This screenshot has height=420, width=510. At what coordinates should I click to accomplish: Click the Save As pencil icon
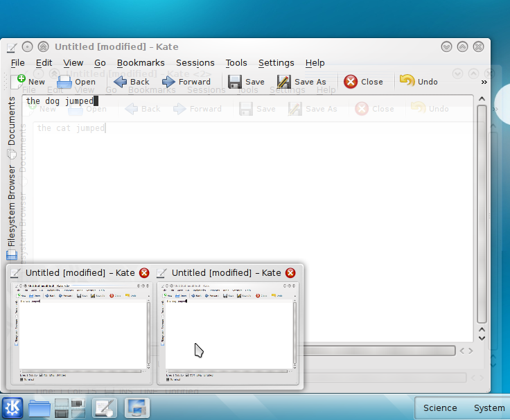click(x=283, y=82)
